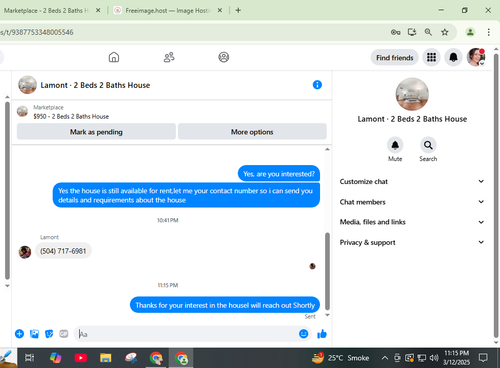Open the password key icon in address bar
The width and height of the screenshot is (500, 368).
coord(395,32)
